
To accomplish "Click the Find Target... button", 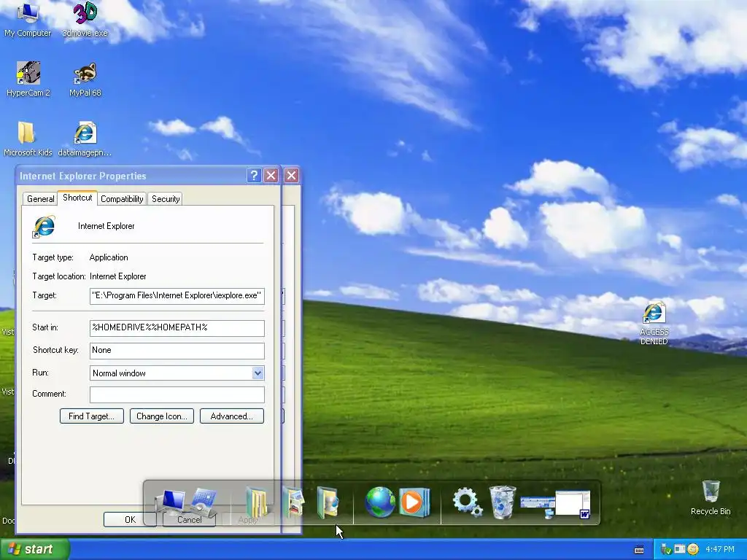I will (91, 416).
